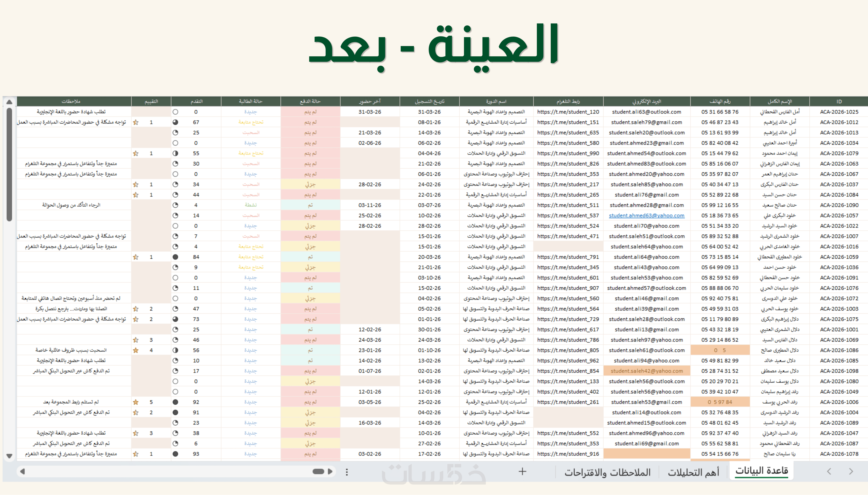Select the ID cell ACA-2026-1049

click(839, 392)
